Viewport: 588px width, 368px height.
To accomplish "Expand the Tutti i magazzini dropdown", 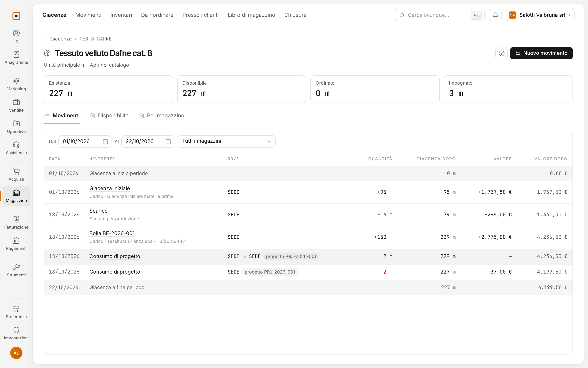I will (226, 141).
